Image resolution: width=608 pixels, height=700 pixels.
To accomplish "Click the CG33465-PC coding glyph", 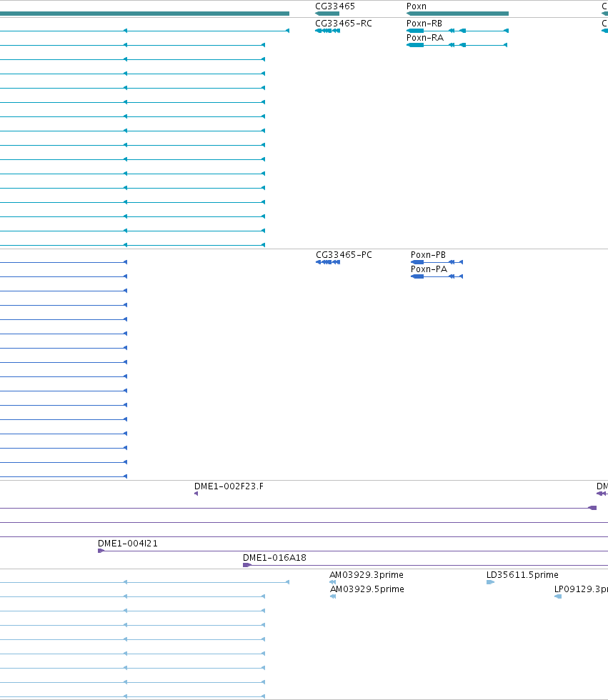I will [x=328, y=262].
